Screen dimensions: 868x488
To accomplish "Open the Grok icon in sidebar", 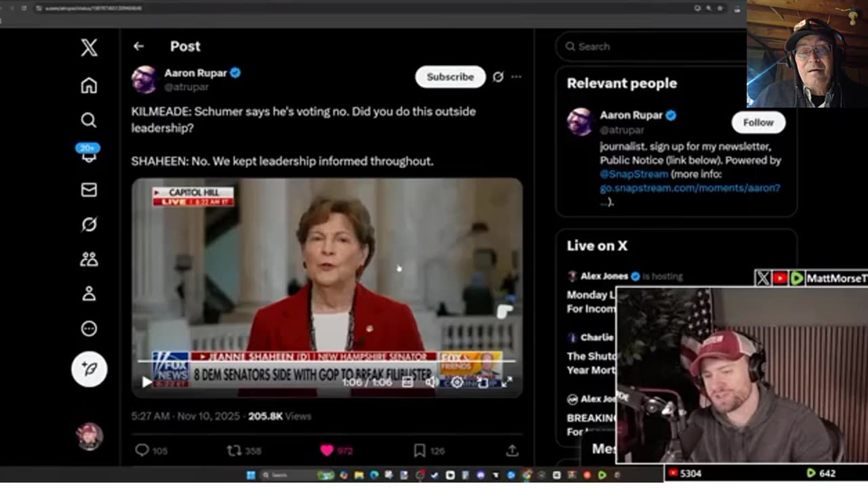I will point(89,224).
